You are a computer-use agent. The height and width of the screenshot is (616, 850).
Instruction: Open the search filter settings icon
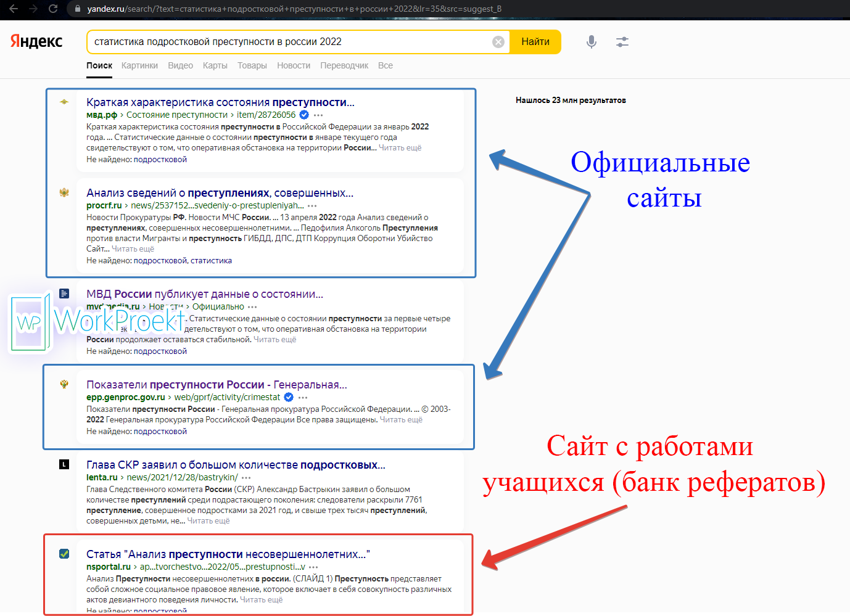pos(622,41)
